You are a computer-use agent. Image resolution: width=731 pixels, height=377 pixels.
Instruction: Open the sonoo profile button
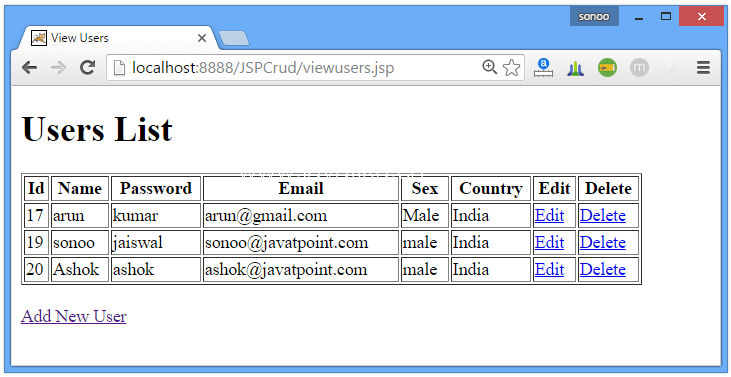594,16
